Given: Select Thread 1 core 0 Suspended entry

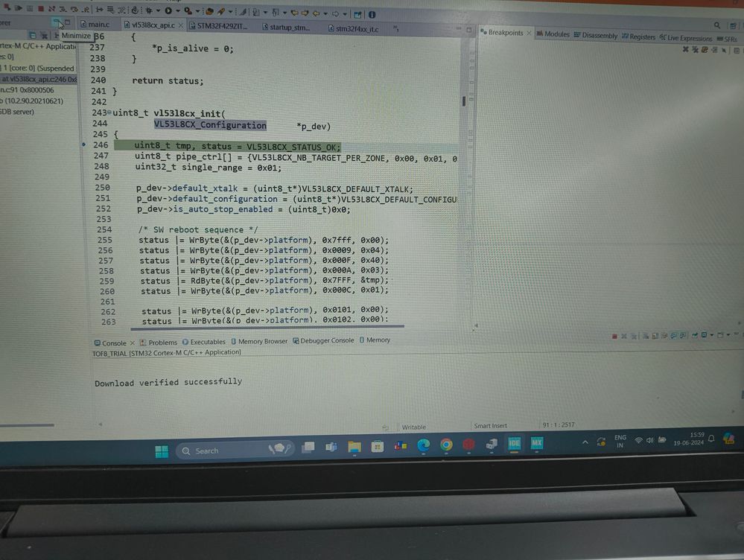Looking at the screenshot, I should click(x=38, y=68).
